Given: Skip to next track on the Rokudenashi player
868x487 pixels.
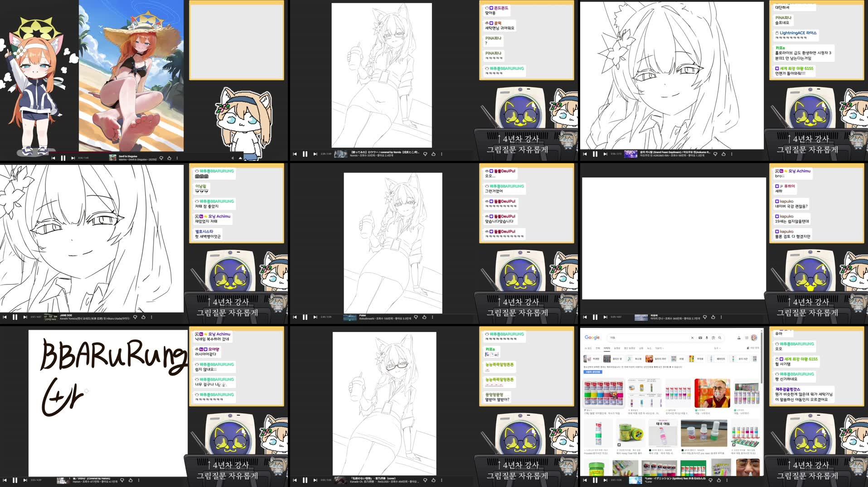Looking at the screenshot, I should tap(315, 317).
